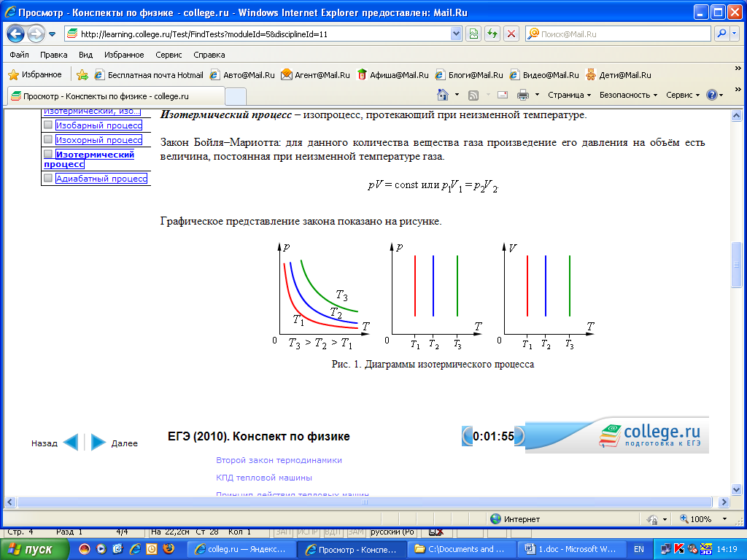This screenshot has height=560, width=747.
Task: Open Бесплатная почта Hotmail bookmark
Action: click(149, 75)
